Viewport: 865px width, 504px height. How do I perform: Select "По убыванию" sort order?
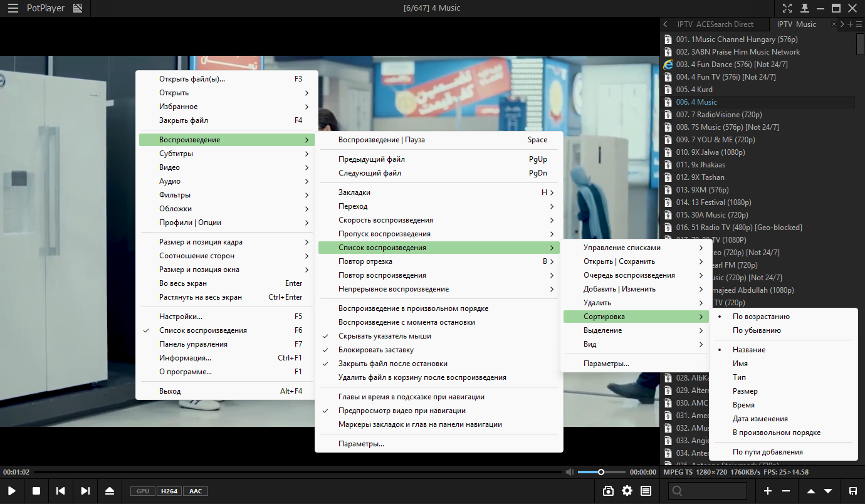point(757,330)
